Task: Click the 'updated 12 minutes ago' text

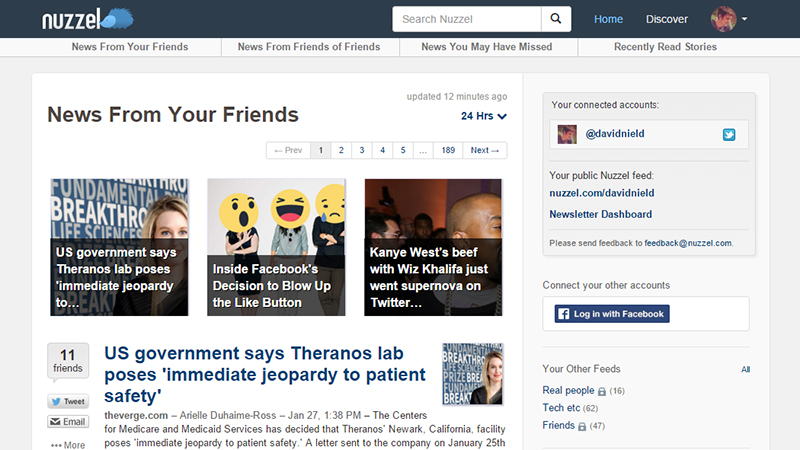Action: pos(457,96)
